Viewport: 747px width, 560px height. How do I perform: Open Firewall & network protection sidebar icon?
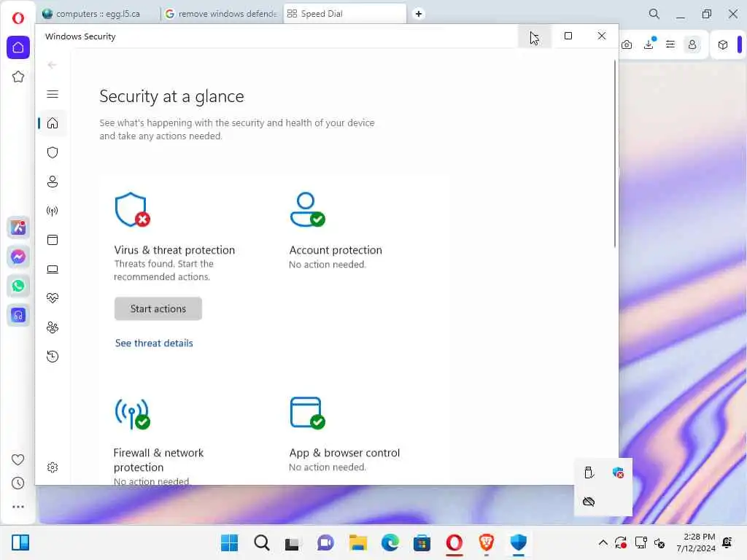coord(53,211)
